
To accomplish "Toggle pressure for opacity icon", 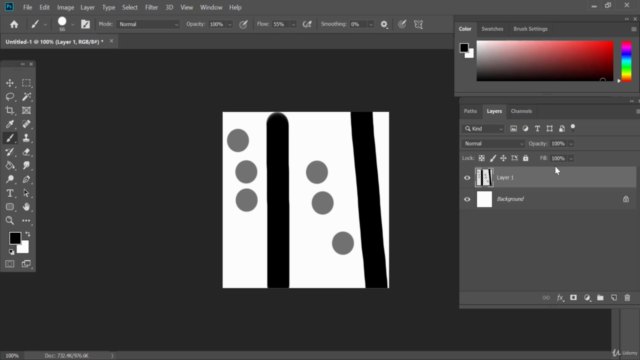I will (243, 24).
